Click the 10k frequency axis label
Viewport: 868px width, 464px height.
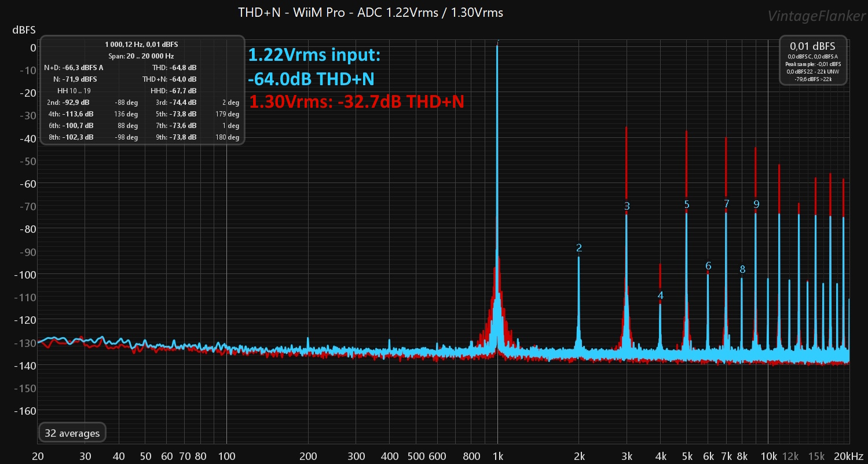point(768,455)
